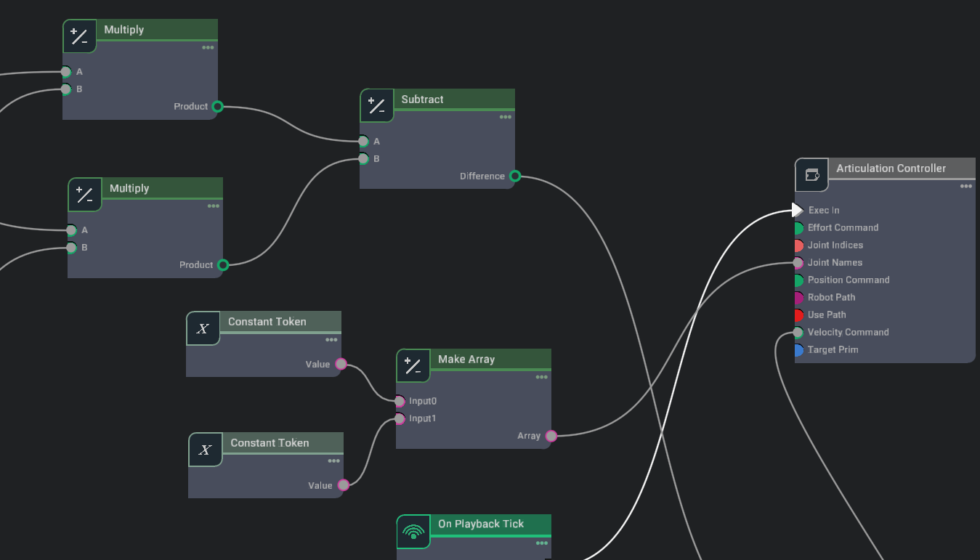
Task: Click the Articulation Controller node icon
Action: click(x=812, y=175)
